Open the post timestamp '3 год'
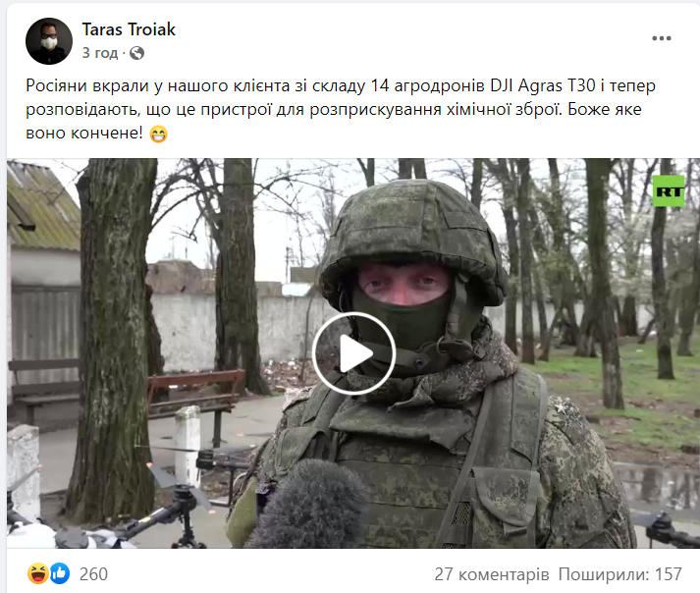The width and height of the screenshot is (700, 593). (99, 53)
